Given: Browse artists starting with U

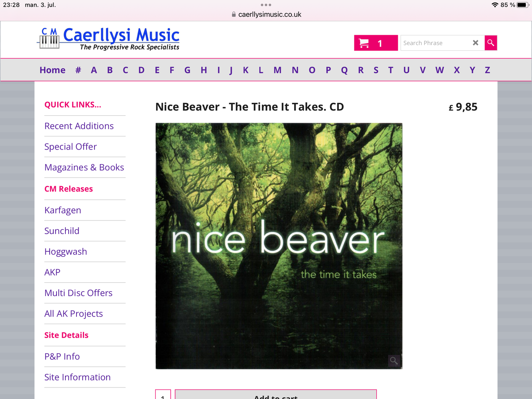Looking at the screenshot, I should click(406, 70).
